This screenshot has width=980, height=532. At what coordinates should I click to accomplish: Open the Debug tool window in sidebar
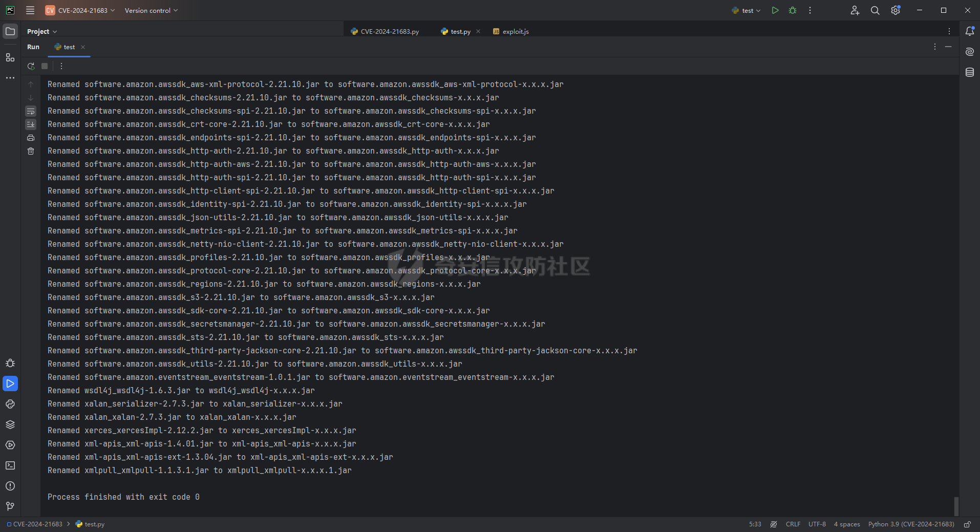tap(10, 363)
